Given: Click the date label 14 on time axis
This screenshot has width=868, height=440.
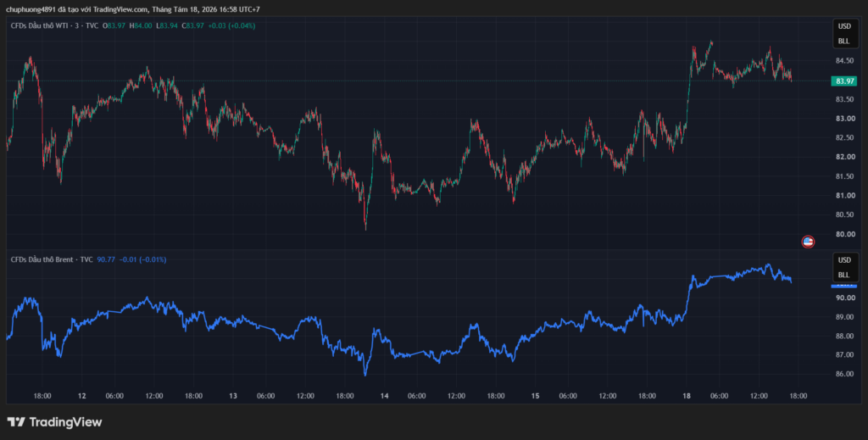Looking at the screenshot, I should point(384,396).
